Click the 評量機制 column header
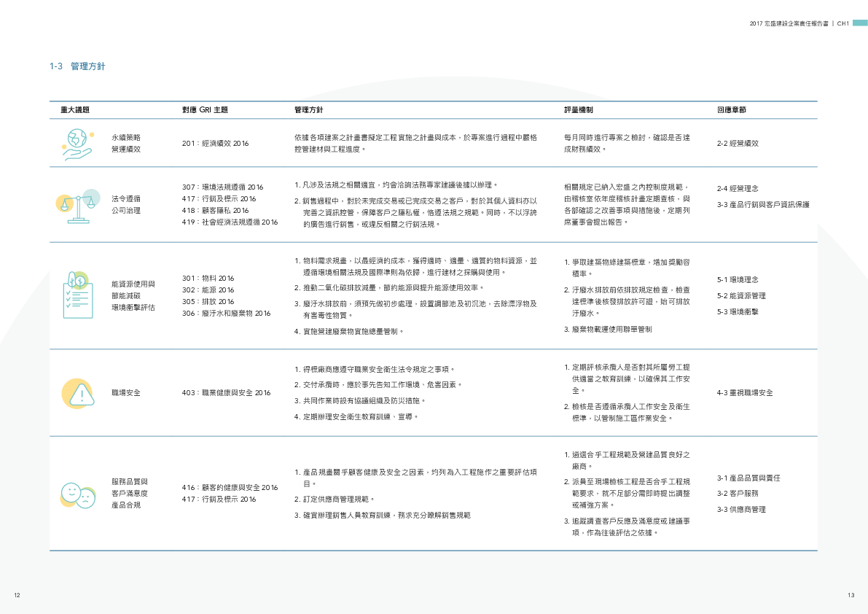This screenshot has height=614, width=868. 578,110
